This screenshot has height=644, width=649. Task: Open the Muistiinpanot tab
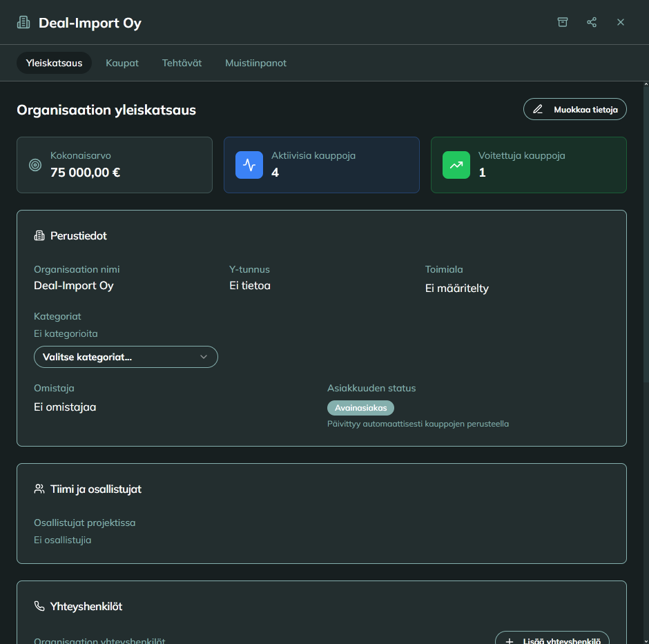tap(255, 63)
